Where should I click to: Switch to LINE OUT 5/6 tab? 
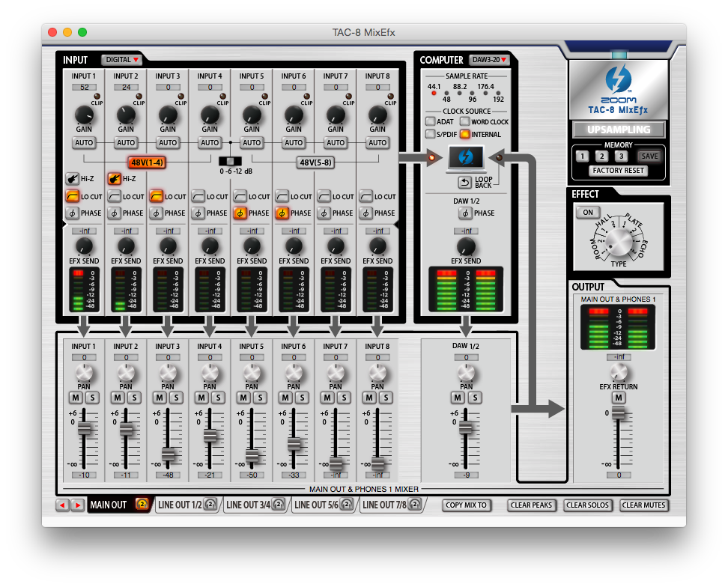tap(323, 505)
